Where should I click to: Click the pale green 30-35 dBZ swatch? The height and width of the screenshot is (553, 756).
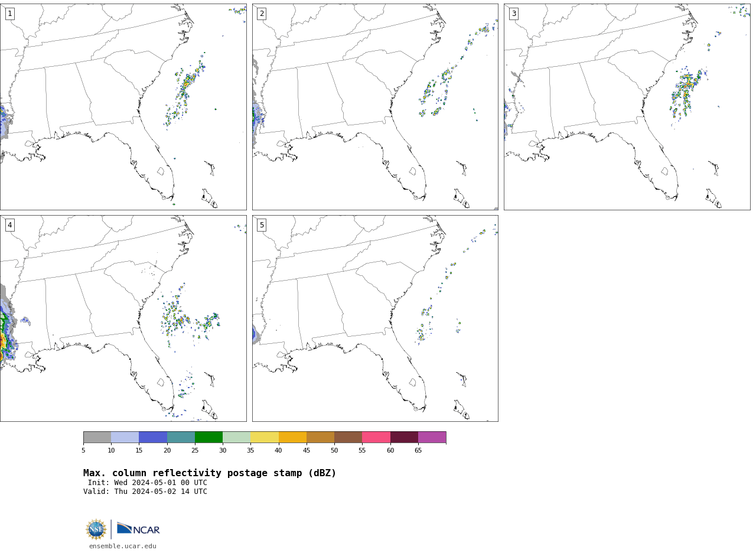pos(236,437)
